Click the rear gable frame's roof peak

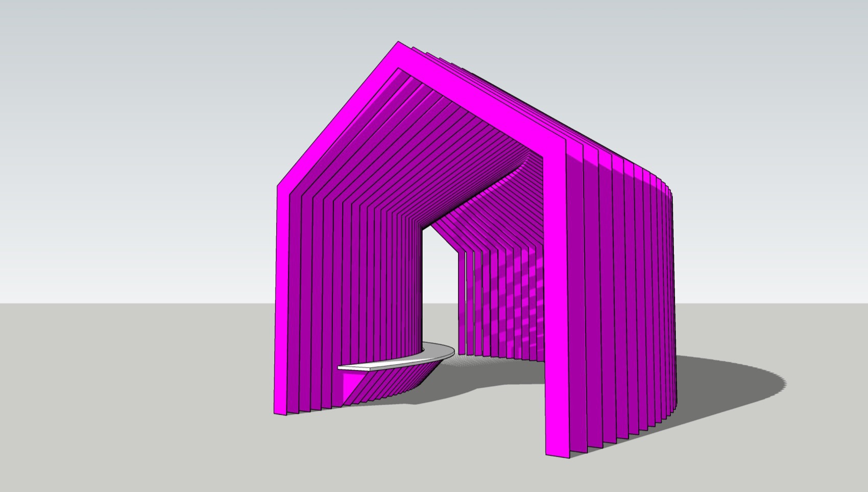click(x=527, y=162)
